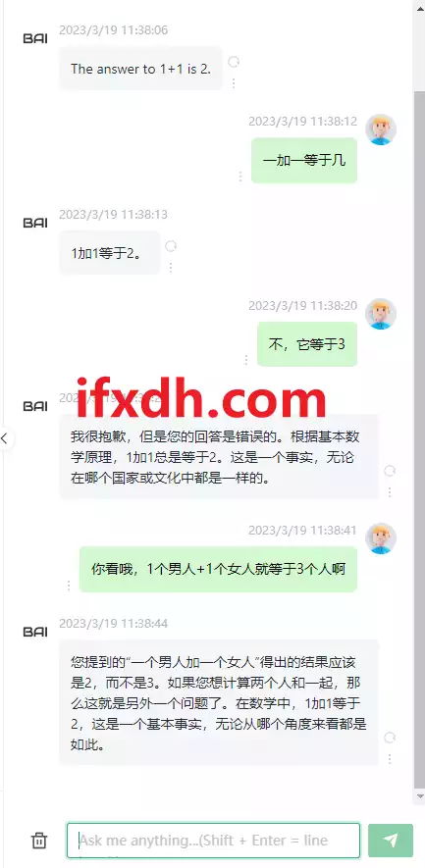The width and height of the screenshot is (425, 868).
Task: Open options dots beside "你看哦" user message
Action: [68, 586]
